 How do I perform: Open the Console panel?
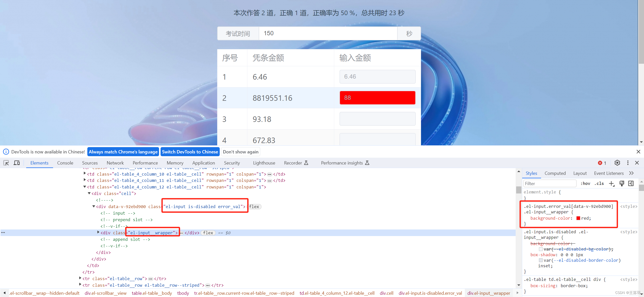65,163
